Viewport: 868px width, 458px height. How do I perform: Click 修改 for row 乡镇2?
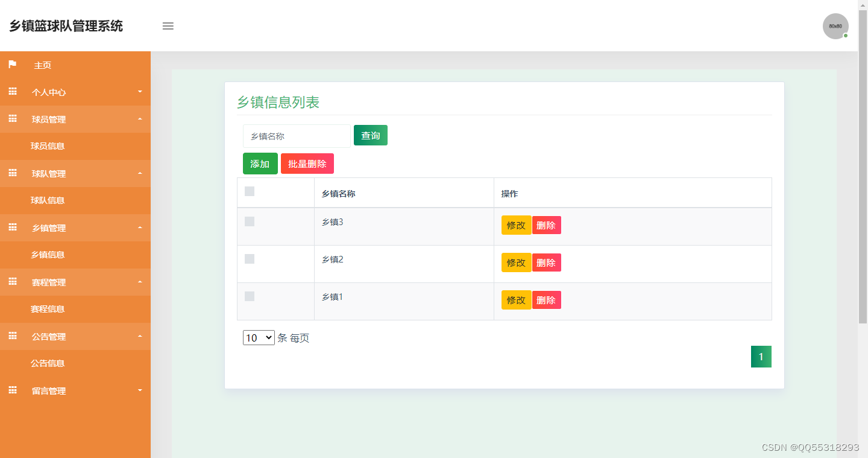(x=517, y=262)
